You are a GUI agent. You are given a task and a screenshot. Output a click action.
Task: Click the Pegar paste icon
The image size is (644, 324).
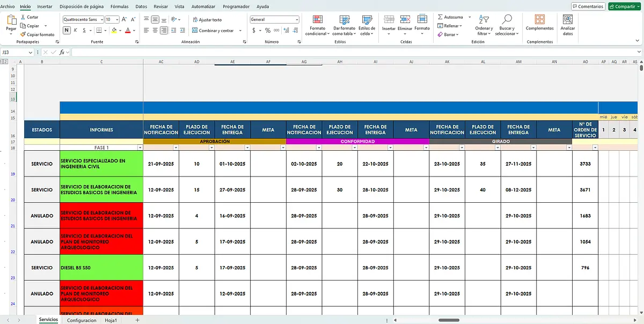click(x=11, y=22)
